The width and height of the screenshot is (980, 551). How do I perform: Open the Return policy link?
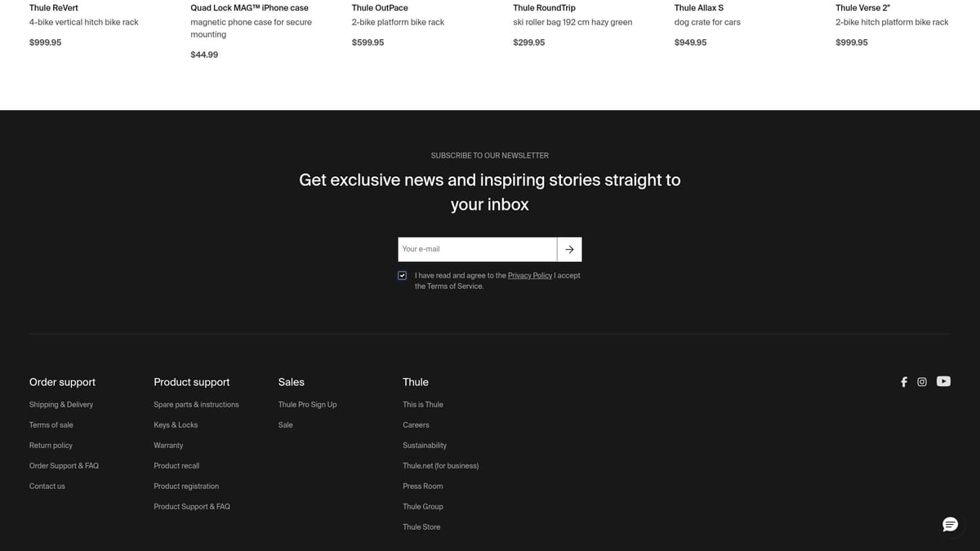pos(51,446)
